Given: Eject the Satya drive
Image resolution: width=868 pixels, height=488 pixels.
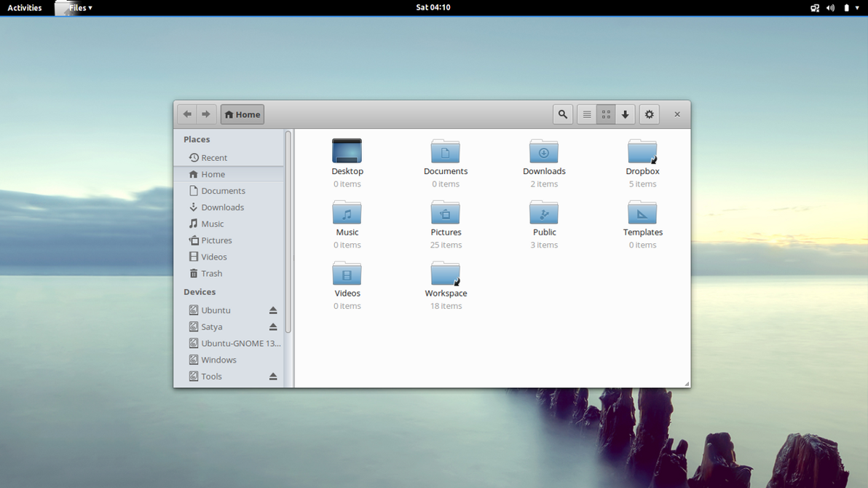Looking at the screenshot, I should [x=273, y=326].
